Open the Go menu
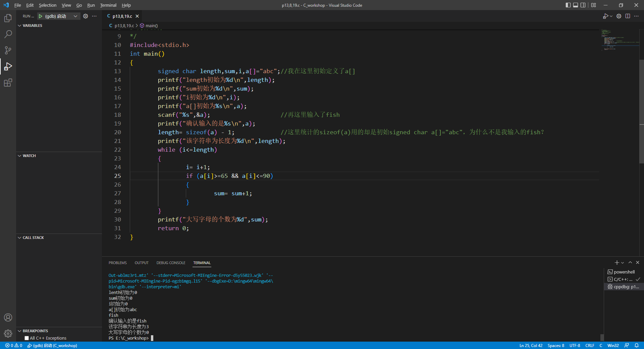Viewport: 644px width, 349px height. click(79, 5)
